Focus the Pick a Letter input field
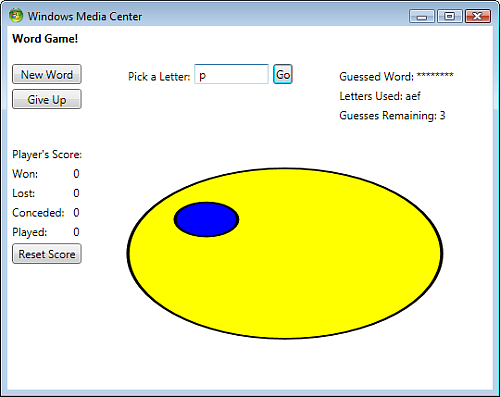Screen dimensions: 500x397 [x=231, y=74]
